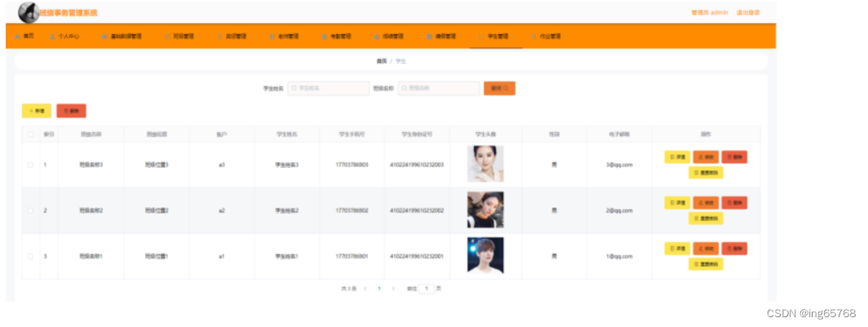Click the account cell a2
Image resolution: width=868 pixels, height=327 pixels.
222,210
